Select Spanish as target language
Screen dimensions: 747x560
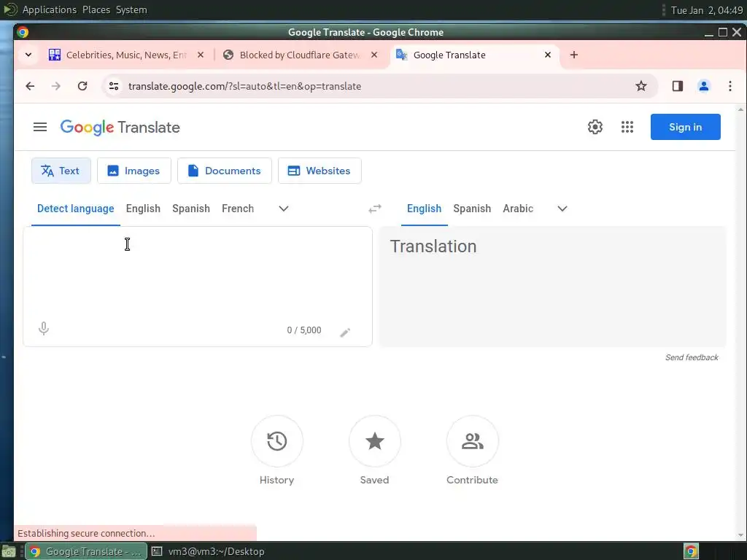472,209
